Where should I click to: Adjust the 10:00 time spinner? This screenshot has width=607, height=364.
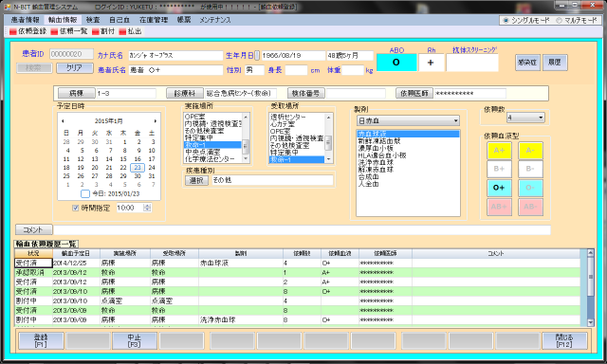coord(147,208)
